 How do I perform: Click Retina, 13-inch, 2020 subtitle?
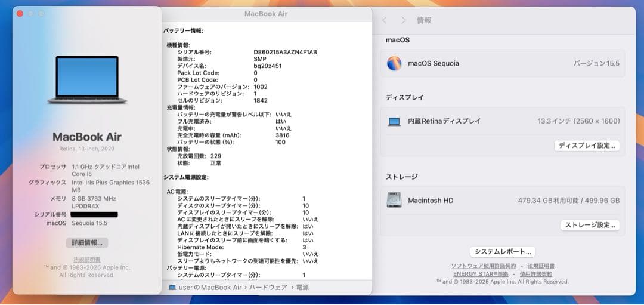(87, 149)
